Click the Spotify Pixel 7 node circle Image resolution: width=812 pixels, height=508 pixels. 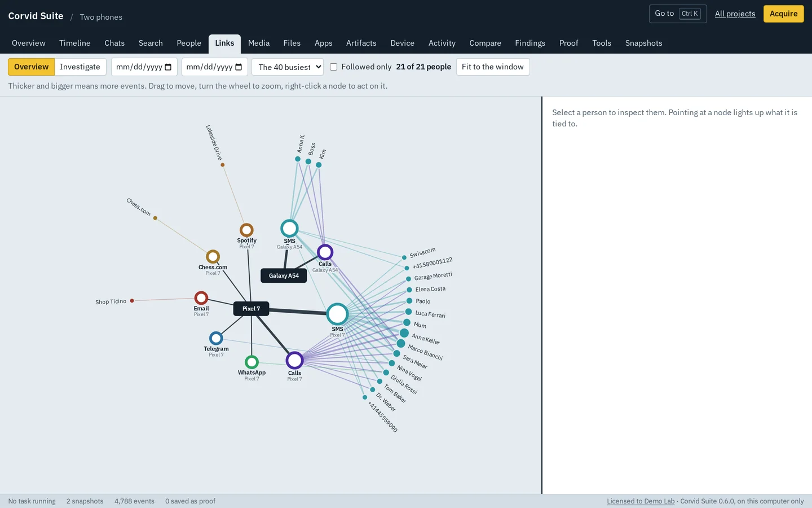246,230
